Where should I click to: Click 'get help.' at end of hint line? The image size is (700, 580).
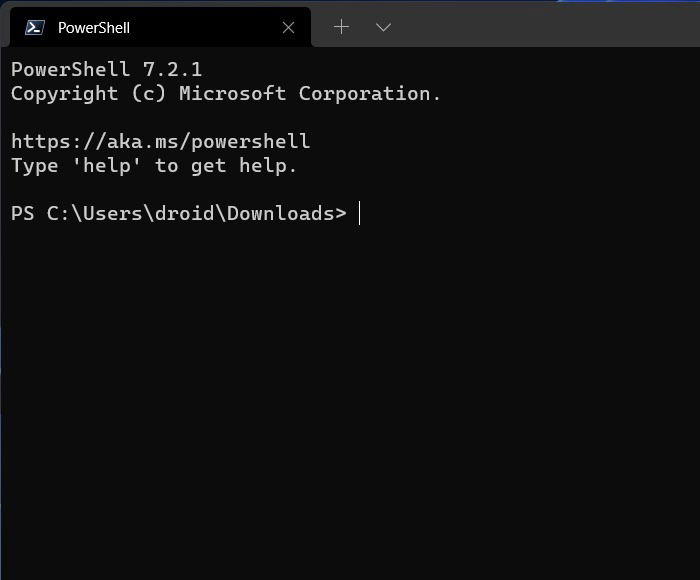tap(243, 167)
